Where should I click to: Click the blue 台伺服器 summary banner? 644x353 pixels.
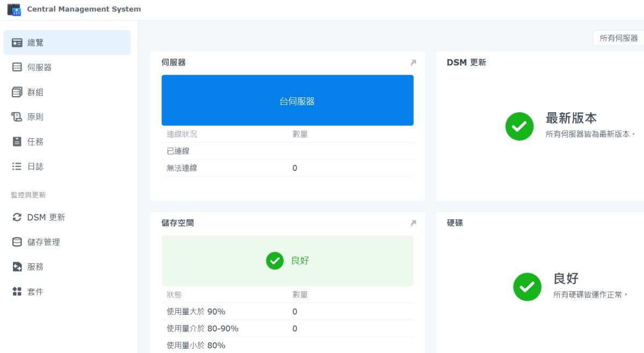(x=287, y=100)
